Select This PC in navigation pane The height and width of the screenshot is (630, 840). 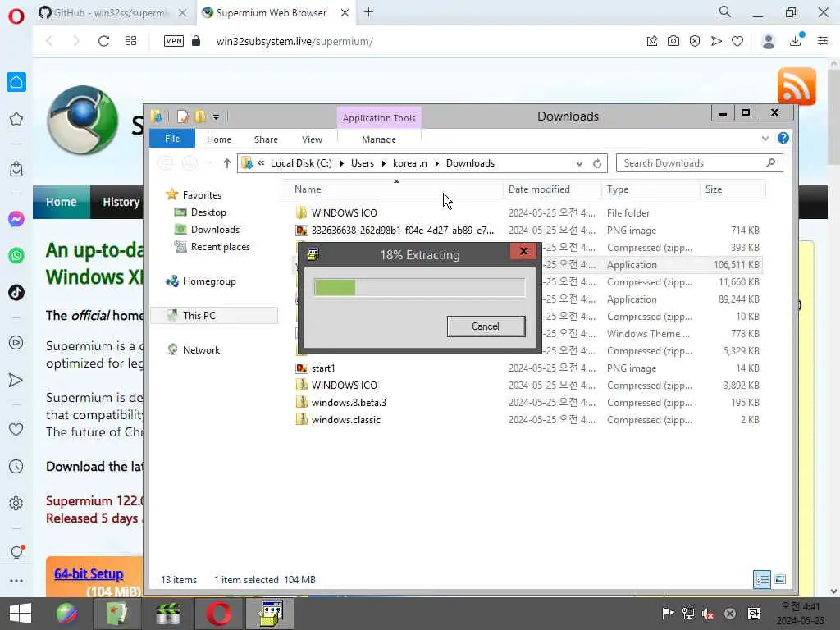tap(214, 316)
